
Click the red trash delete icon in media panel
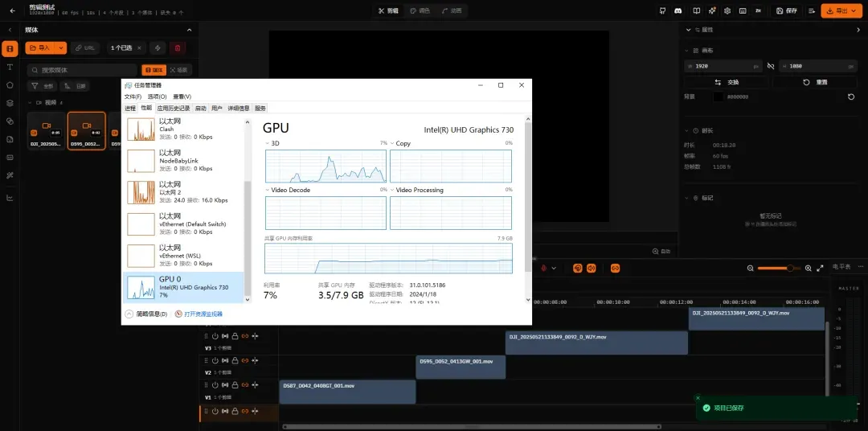click(178, 48)
